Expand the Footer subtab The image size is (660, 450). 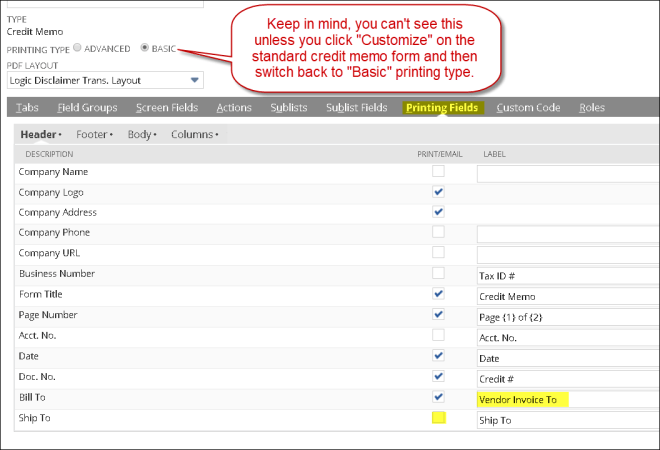(94, 134)
